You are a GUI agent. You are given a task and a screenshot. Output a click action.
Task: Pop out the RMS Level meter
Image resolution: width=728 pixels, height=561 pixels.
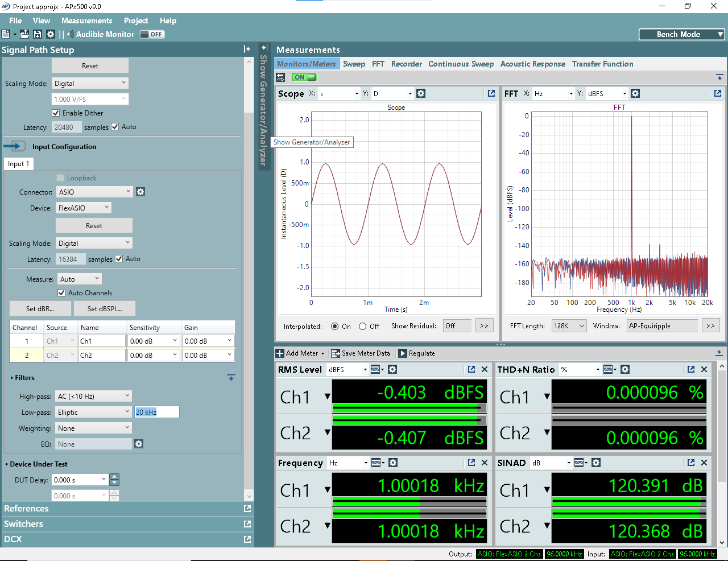pos(471,369)
